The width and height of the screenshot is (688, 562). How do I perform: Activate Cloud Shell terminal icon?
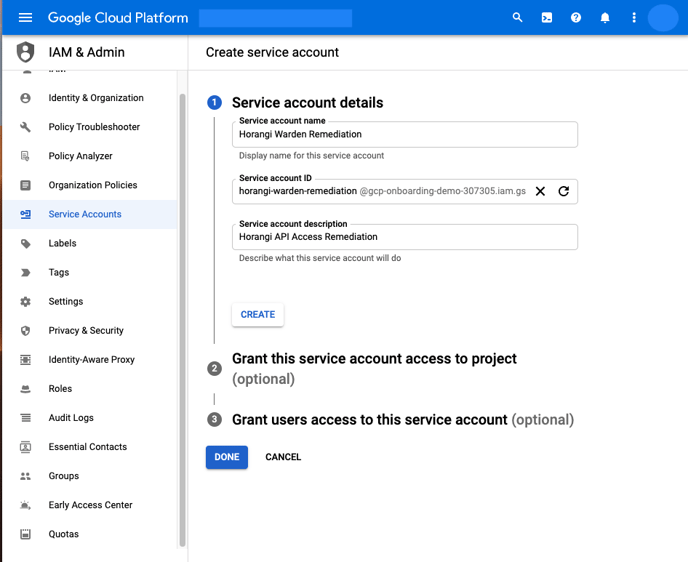[547, 18]
